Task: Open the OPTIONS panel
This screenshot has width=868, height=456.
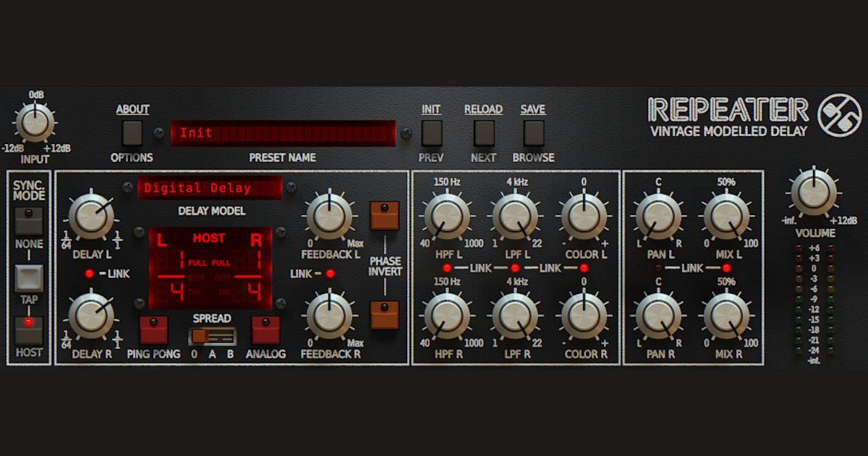Action: coord(132,134)
